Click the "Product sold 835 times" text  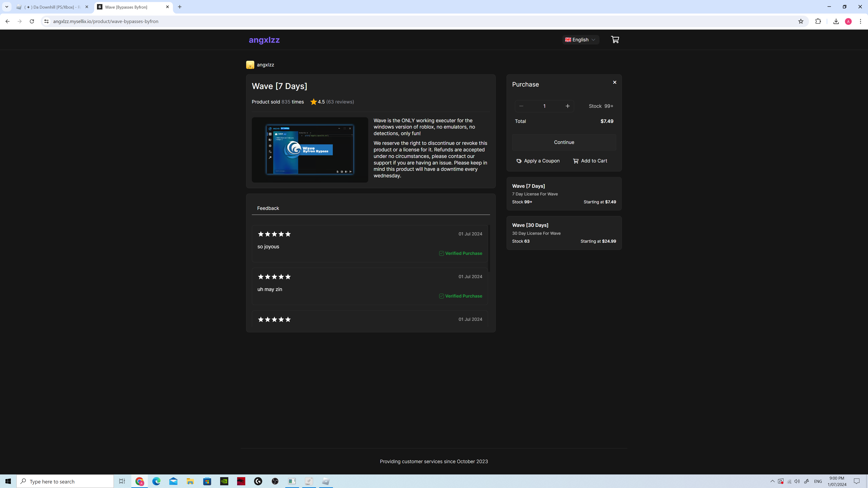[278, 102]
